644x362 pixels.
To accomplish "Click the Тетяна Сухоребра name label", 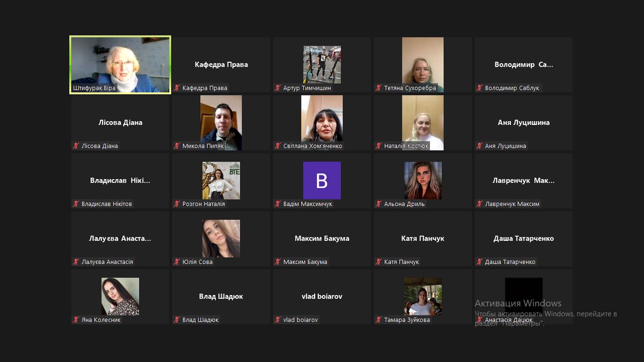I will point(410,88).
